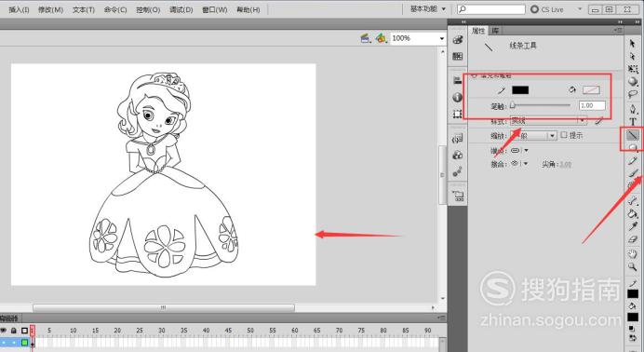Select the Pencil tool
Viewport: 644px width, 352px height.
coord(633,161)
